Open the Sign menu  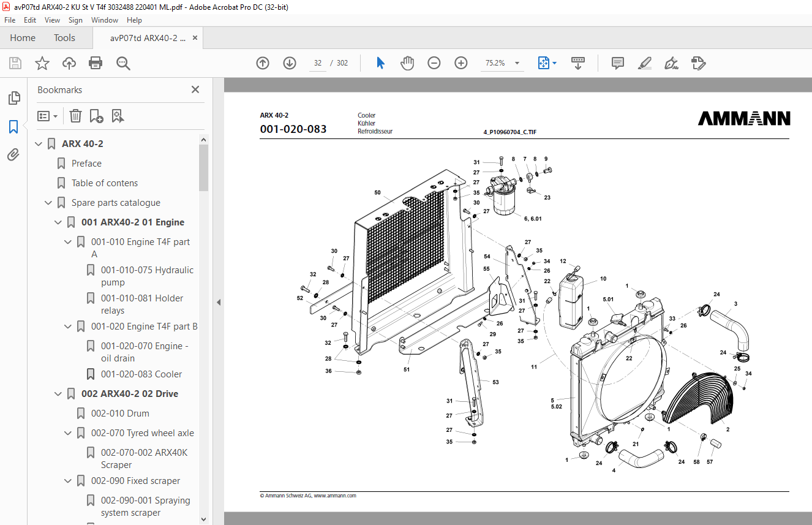pyautogui.click(x=75, y=20)
